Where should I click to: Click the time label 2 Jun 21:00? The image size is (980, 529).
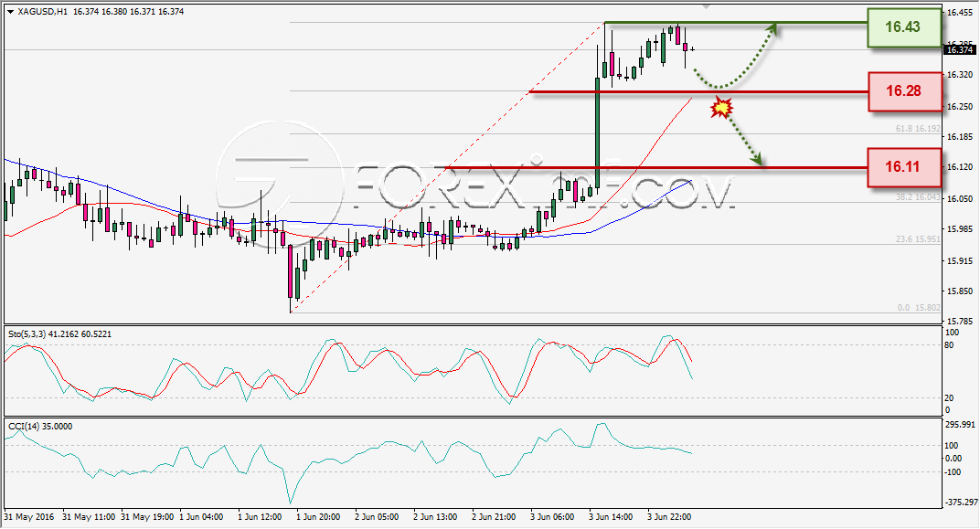[x=494, y=517]
